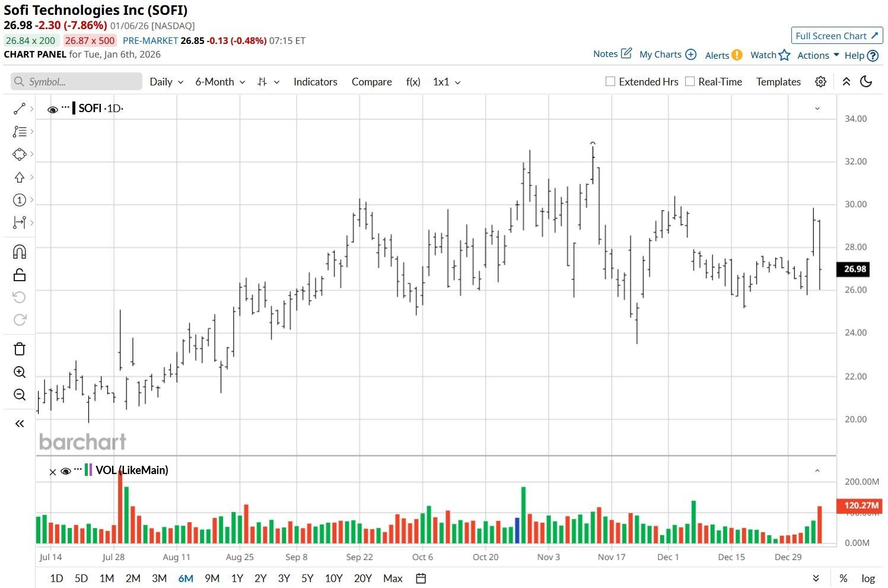Click the Symbol search input field
The height and width of the screenshot is (588, 888).
click(x=77, y=82)
